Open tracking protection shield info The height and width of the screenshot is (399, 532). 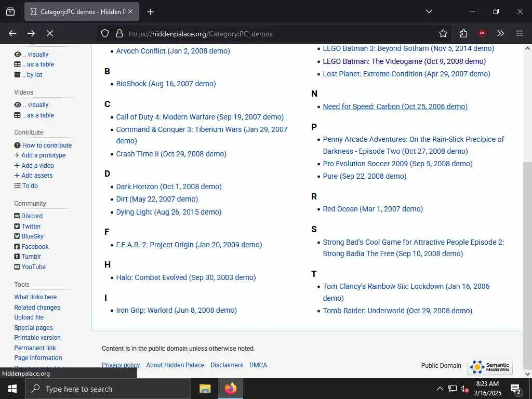pyautogui.click(x=105, y=33)
